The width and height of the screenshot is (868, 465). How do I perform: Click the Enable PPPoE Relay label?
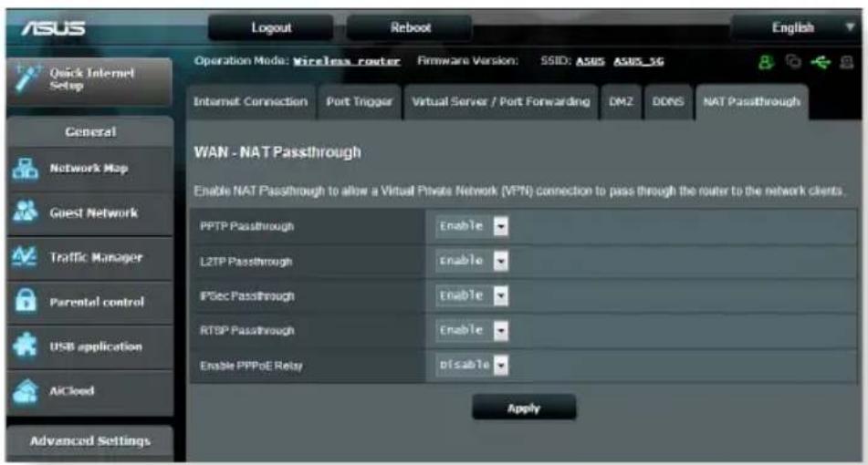(251, 366)
